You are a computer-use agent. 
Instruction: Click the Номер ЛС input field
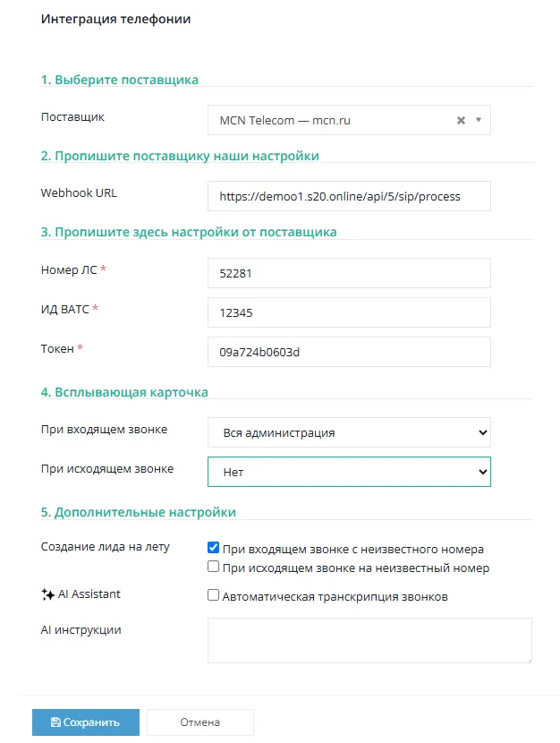pos(349,273)
